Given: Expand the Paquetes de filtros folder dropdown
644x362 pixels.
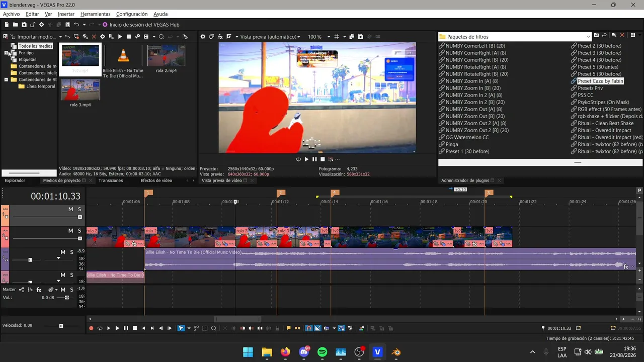Looking at the screenshot, I should tap(588, 36).
